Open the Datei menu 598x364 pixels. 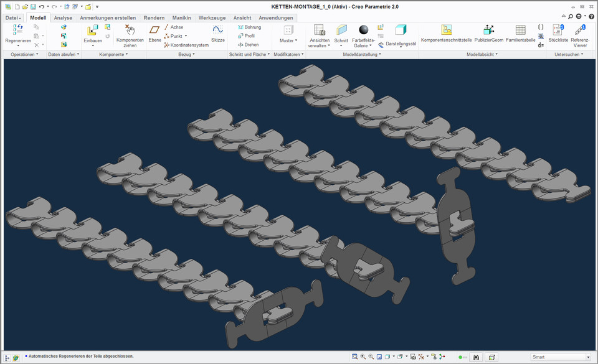(x=12, y=17)
